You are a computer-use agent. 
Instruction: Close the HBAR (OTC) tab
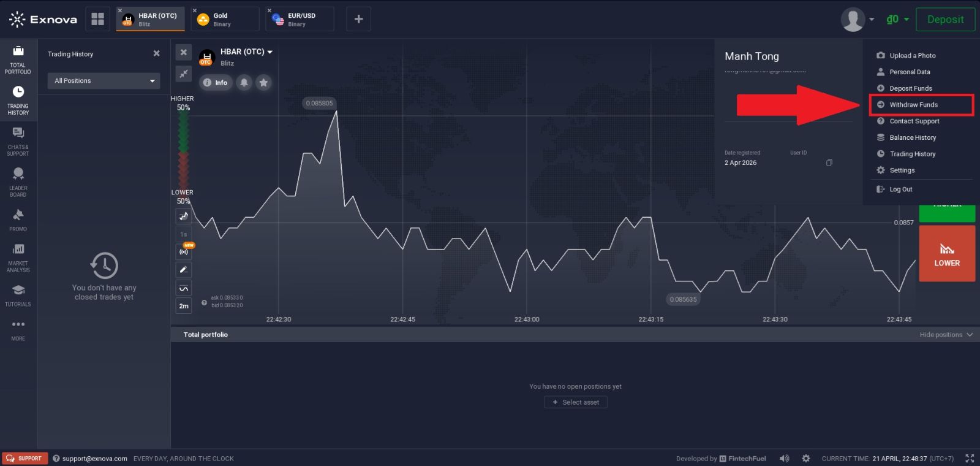click(120, 10)
